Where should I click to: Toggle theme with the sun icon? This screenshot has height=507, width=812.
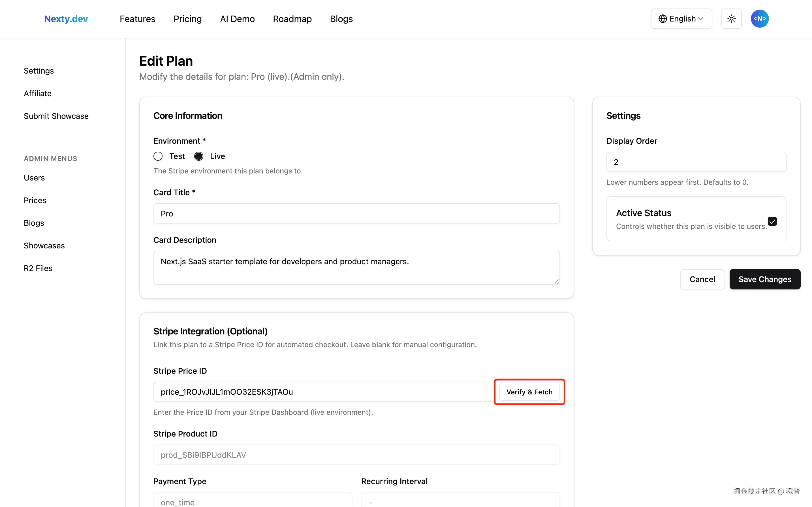click(732, 18)
